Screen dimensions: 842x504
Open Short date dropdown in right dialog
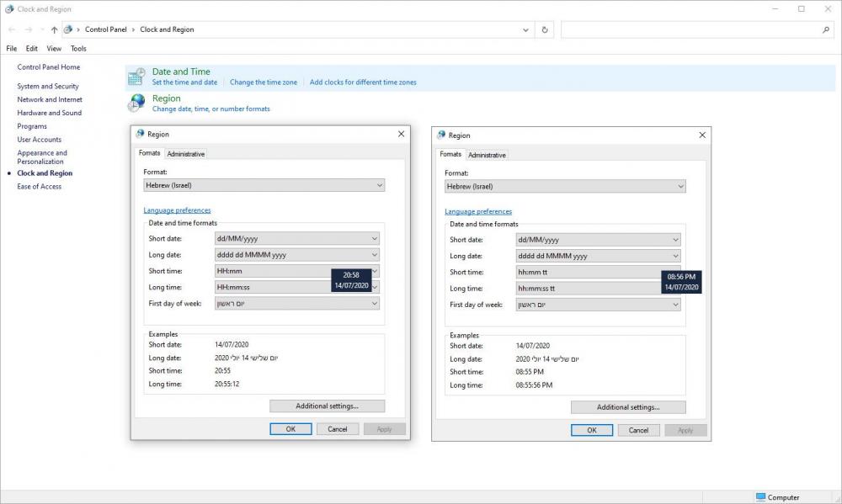[x=598, y=240]
